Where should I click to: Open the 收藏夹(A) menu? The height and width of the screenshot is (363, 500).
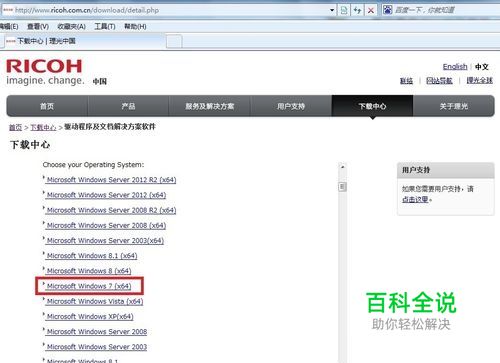point(71,26)
